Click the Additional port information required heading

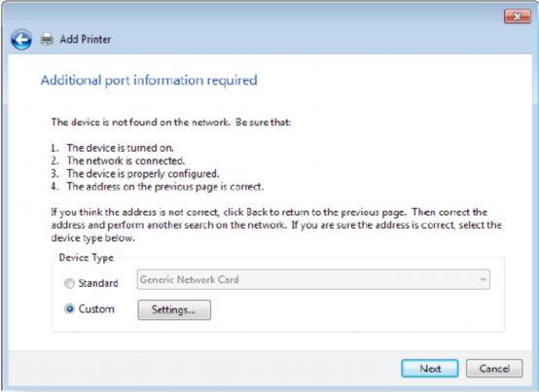[x=149, y=81]
